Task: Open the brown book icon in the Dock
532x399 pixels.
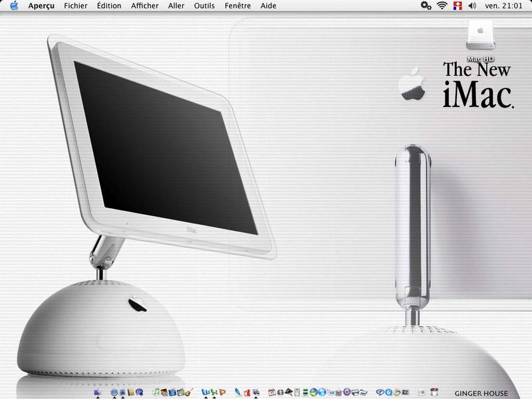Action: [x=131, y=392]
